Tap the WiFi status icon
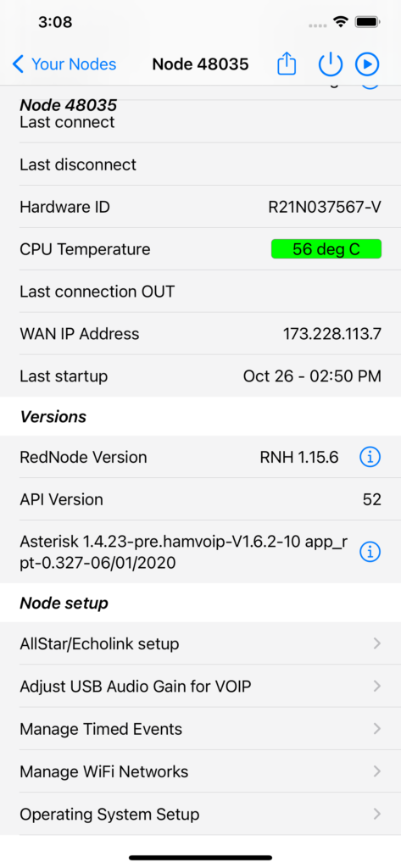The width and height of the screenshot is (401, 868). pos(341,22)
